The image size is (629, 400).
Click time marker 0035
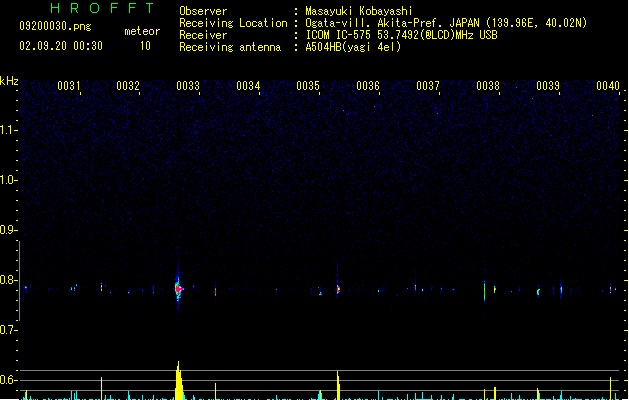(x=308, y=85)
